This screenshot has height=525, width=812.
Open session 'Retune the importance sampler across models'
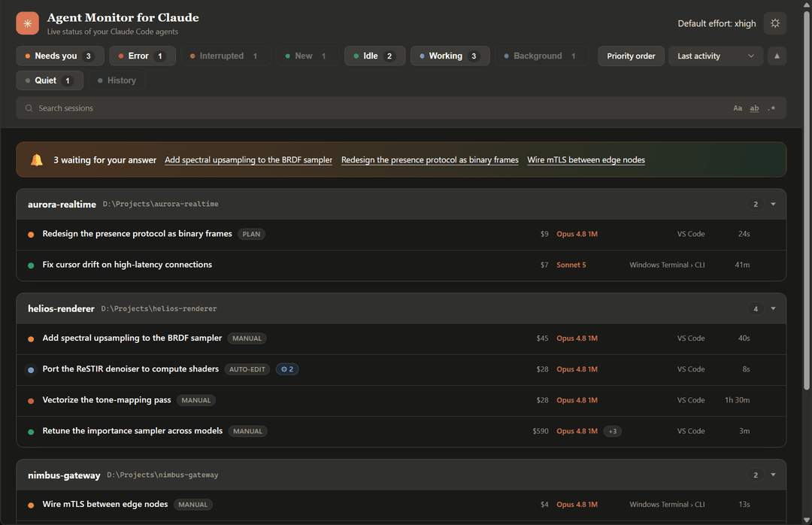401,431
